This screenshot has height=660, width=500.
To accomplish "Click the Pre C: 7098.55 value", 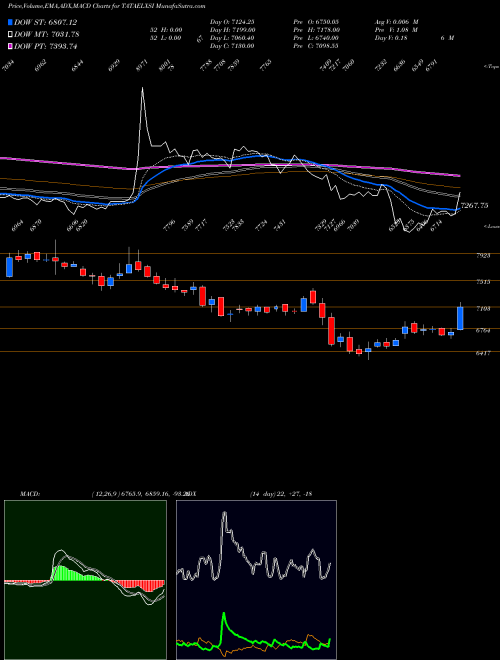I will pos(316,46).
